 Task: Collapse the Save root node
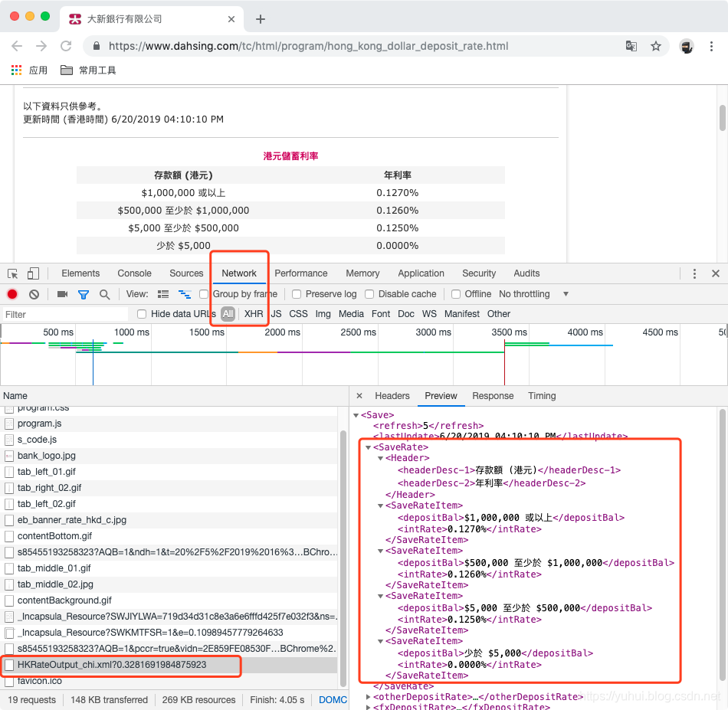[356, 415]
